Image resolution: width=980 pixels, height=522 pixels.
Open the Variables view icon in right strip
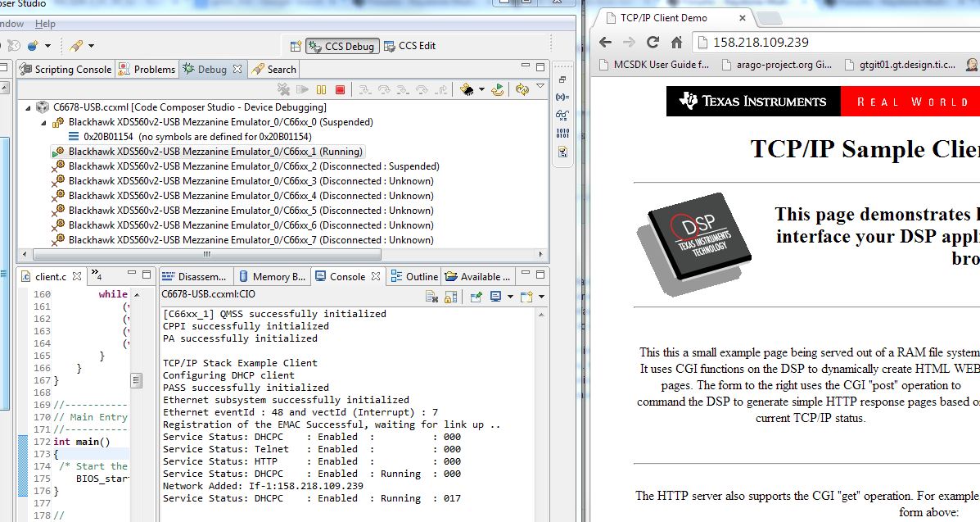pyautogui.click(x=562, y=97)
